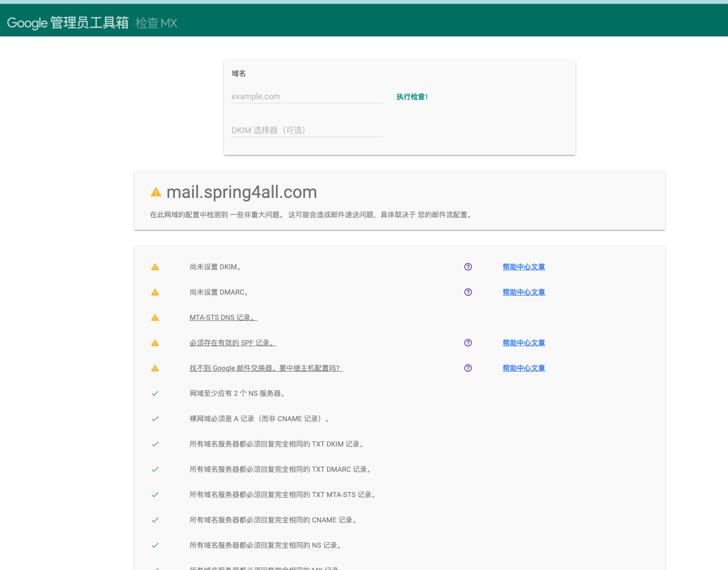The height and width of the screenshot is (570, 728).
Task: Click 网域至少应有 2 个 NS 服务器 text
Action: coord(237,393)
